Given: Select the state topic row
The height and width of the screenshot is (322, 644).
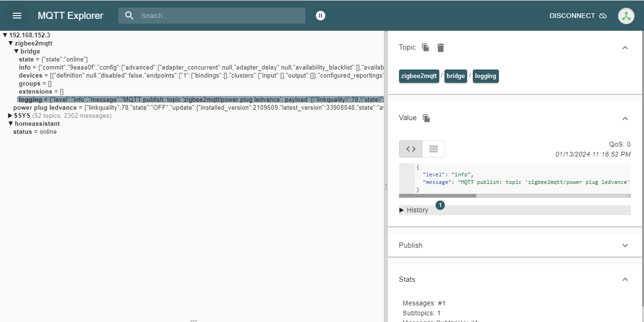Looking at the screenshot, I should [x=53, y=59].
